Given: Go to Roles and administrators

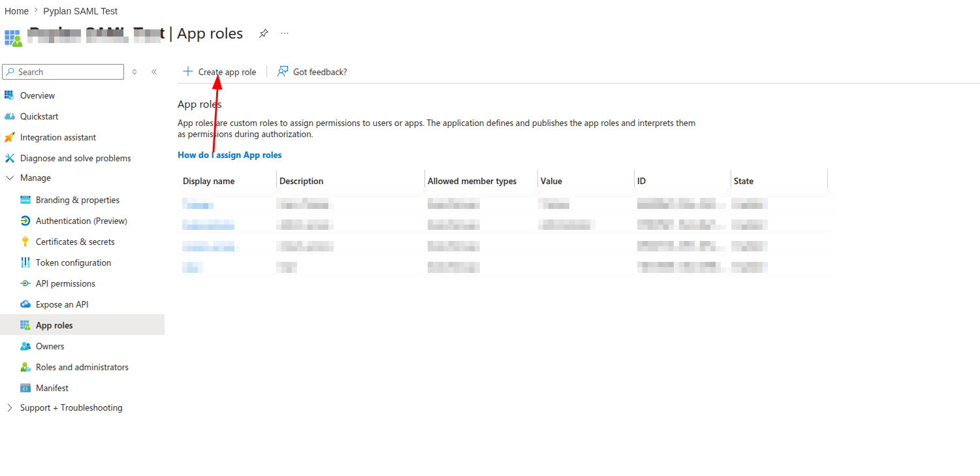Looking at the screenshot, I should click(82, 367).
